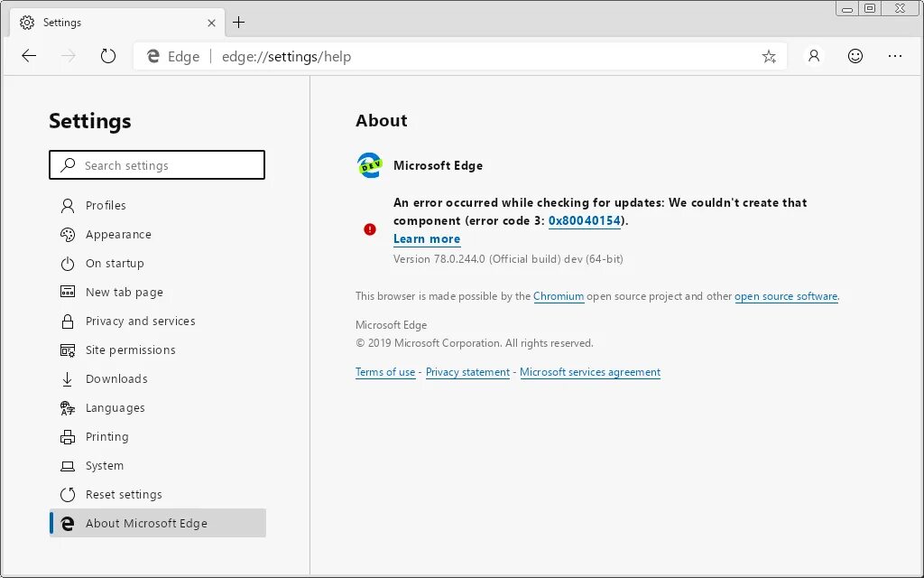Viewport: 924px width, 578px height.
Task: Click the On startup power icon
Action: pos(68,263)
